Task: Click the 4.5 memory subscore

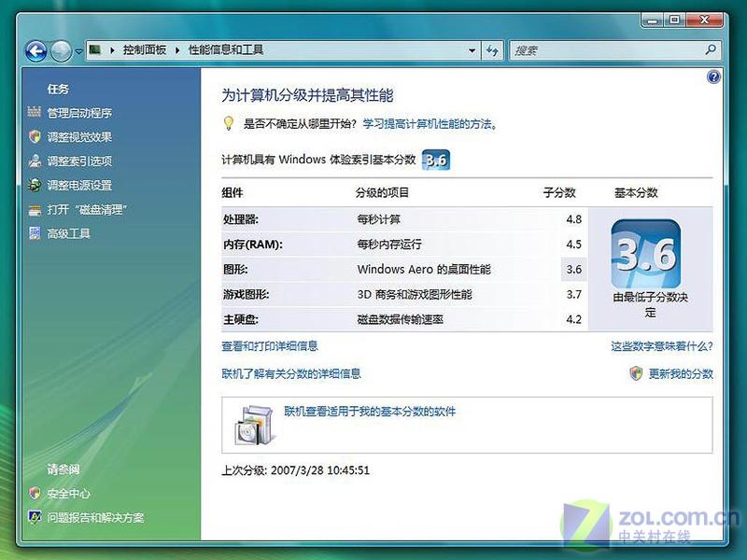Action: click(573, 245)
